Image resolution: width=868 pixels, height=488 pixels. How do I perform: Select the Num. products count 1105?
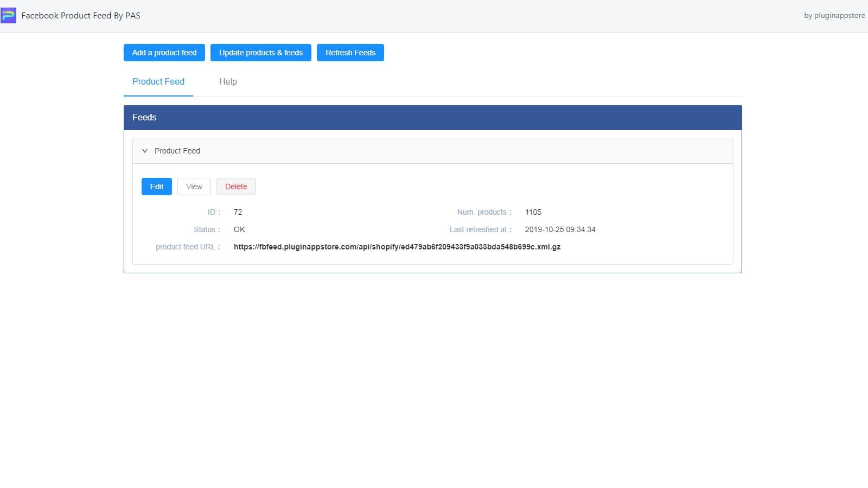click(x=533, y=212)
